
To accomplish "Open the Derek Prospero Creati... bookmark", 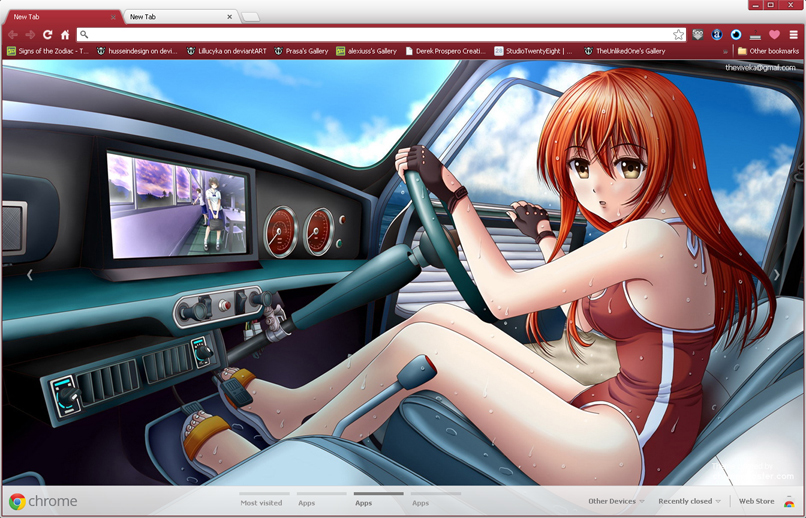I will pos(445,51).
